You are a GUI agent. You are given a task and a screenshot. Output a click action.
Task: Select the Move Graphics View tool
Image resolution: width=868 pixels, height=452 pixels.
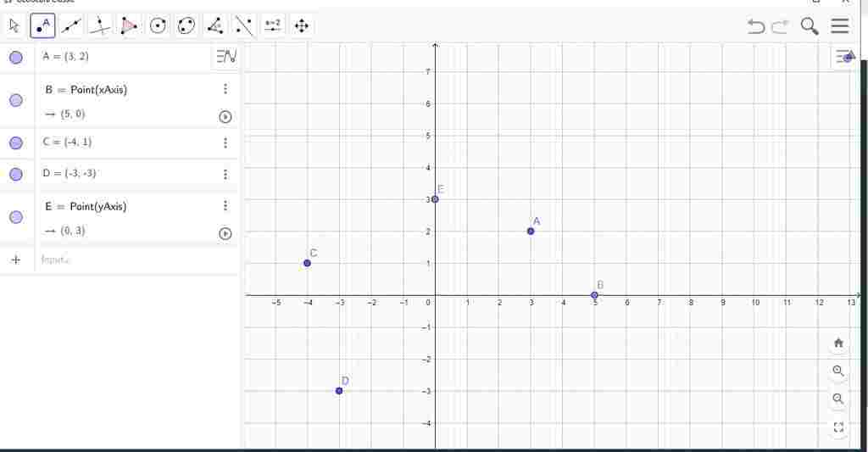pos(301,26)
